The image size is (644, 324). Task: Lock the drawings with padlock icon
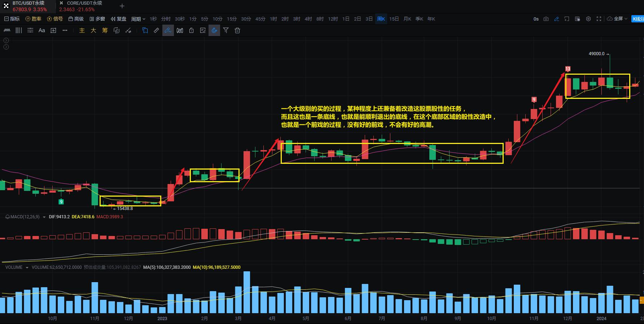click(191, 30)
